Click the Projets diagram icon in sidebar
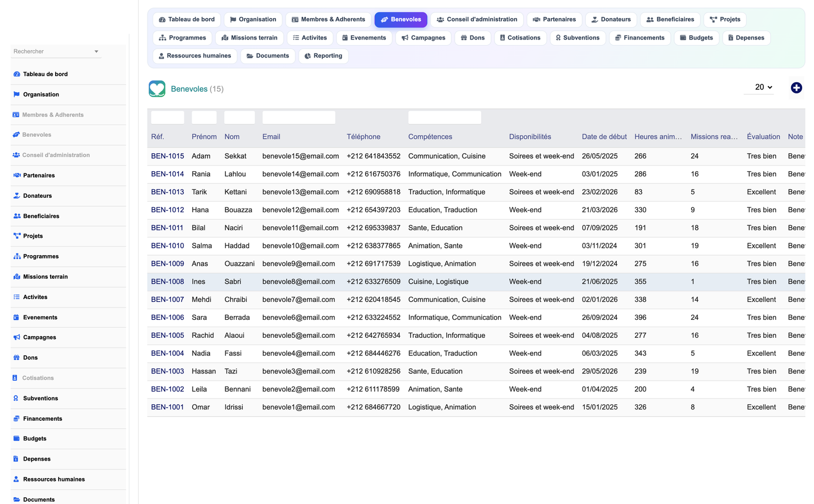Screen dimensions: 814x504 coord(17,236)
